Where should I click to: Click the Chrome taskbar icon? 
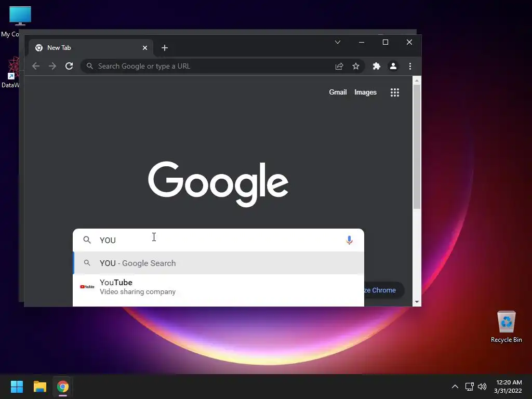63,387
